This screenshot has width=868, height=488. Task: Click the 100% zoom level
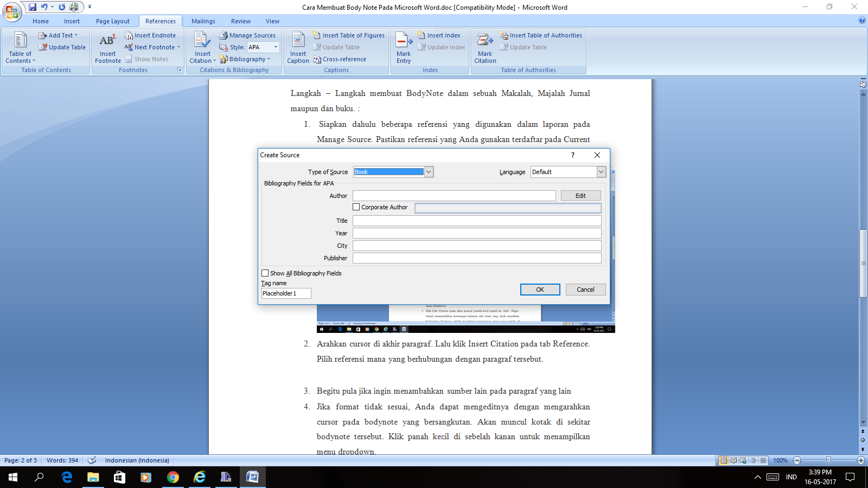tap(781, 460)
